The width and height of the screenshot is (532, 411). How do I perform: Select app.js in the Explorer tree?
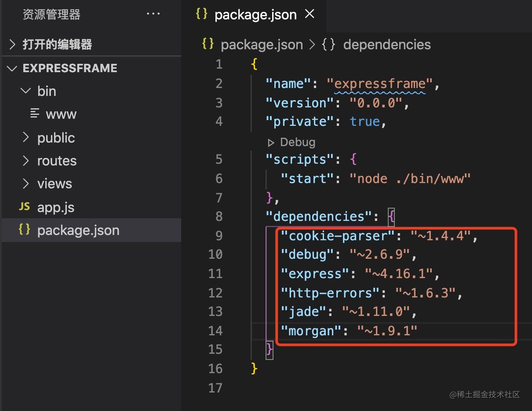click(55, 206)
